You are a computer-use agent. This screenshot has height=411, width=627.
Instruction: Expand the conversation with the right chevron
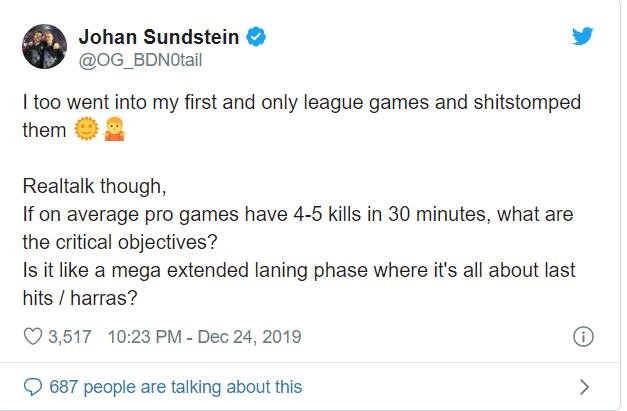pyautogui.click(x=585, y=386)
